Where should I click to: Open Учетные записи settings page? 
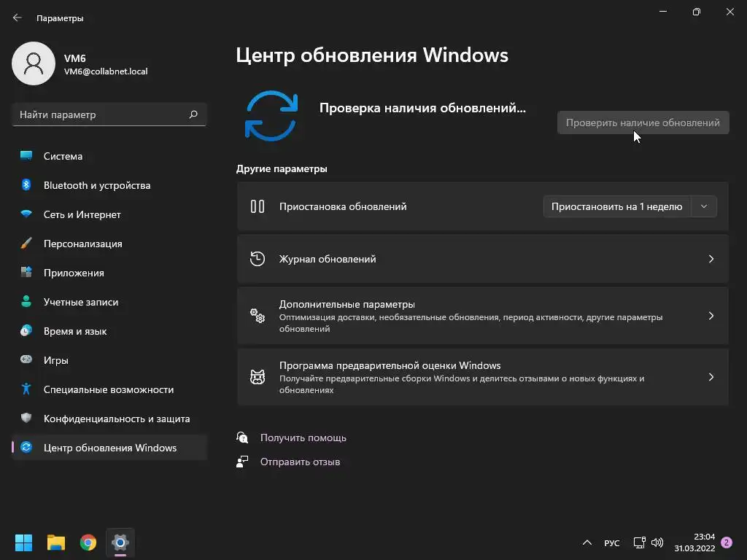coord(109,301)
